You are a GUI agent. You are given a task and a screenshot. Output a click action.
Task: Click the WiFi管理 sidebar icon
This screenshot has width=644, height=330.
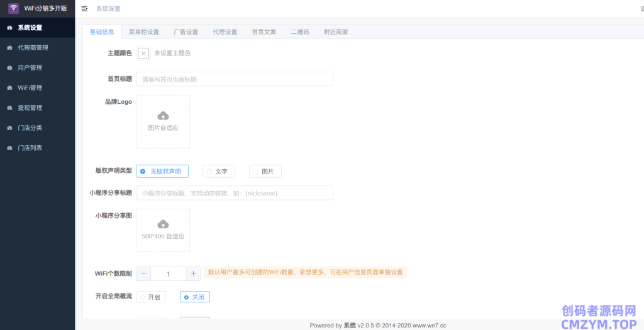[x=9, y=88]
